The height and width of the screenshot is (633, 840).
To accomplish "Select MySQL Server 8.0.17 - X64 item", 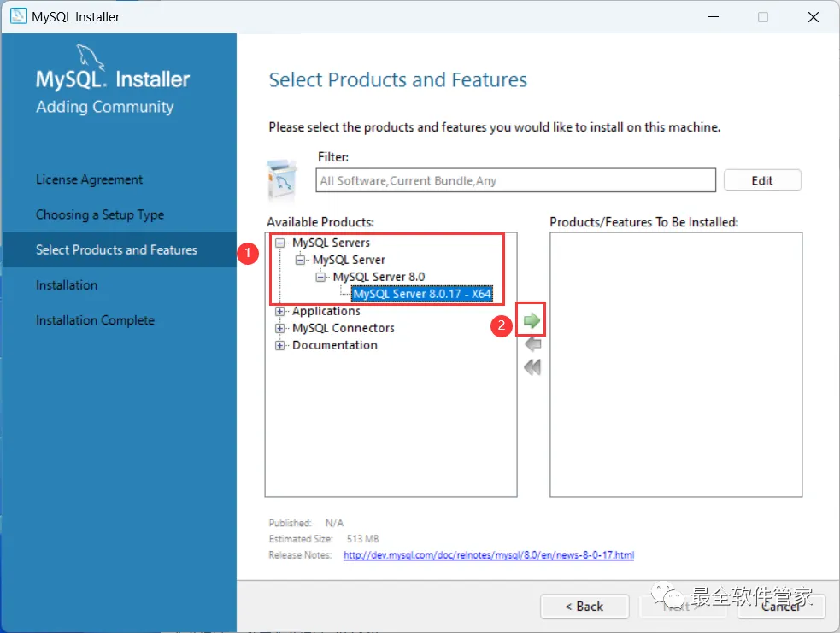I will (x=421, y=294).
